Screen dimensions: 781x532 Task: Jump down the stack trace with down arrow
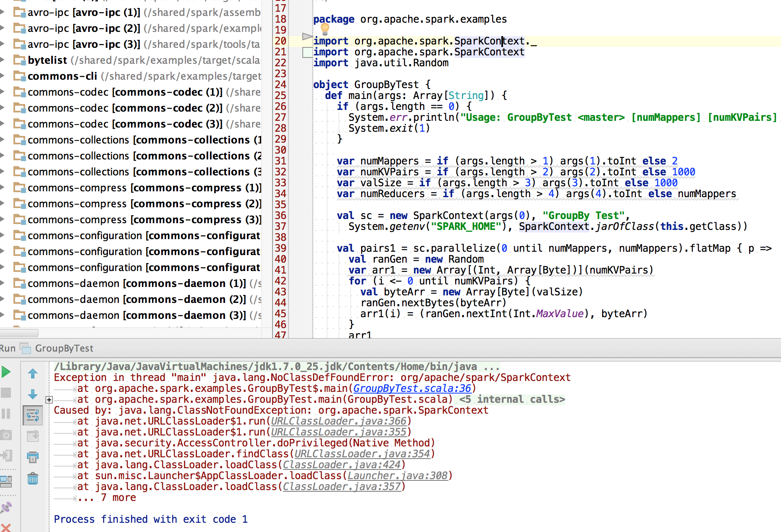[33, 394]
